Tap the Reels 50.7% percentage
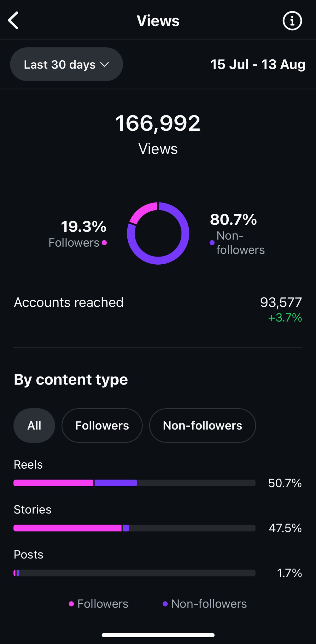 (285, 483)
